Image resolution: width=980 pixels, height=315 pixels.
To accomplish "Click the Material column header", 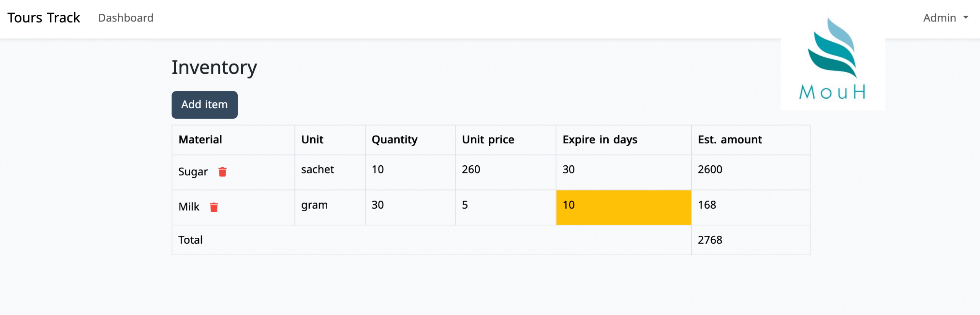I will click(200, 140).
